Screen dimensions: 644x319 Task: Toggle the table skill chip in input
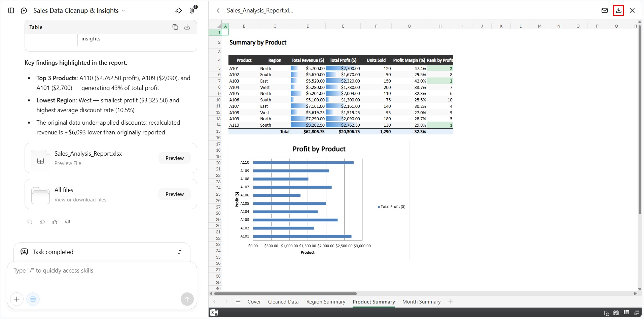tap(33, 299)
